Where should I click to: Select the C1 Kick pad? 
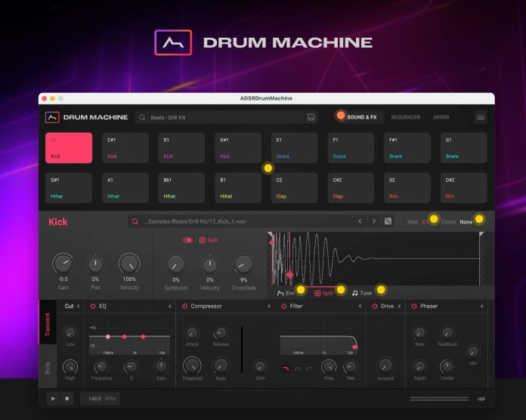[x=69, y=148]
